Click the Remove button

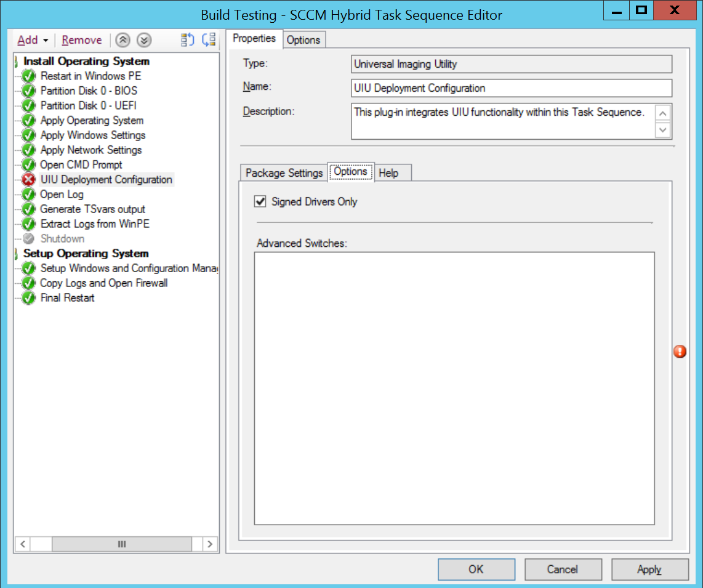[x=82, y=40]
